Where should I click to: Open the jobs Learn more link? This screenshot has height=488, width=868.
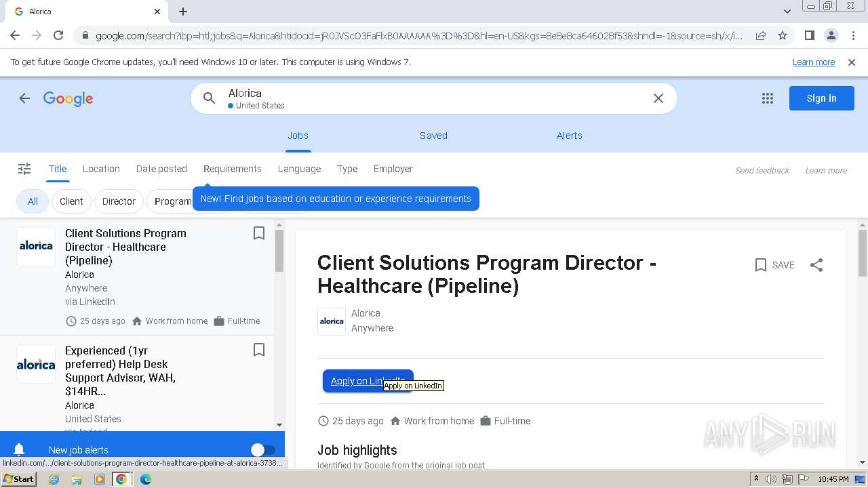(826, 171)
